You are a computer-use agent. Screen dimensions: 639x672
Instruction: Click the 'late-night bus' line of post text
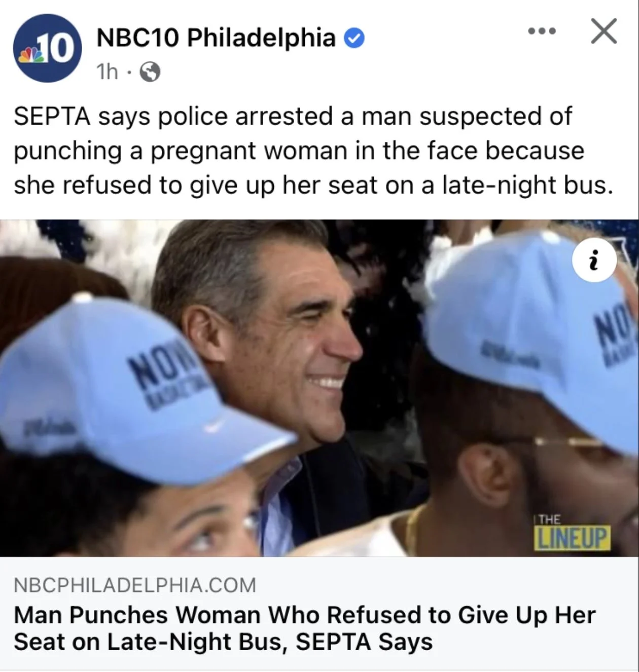tap(313, 185)
